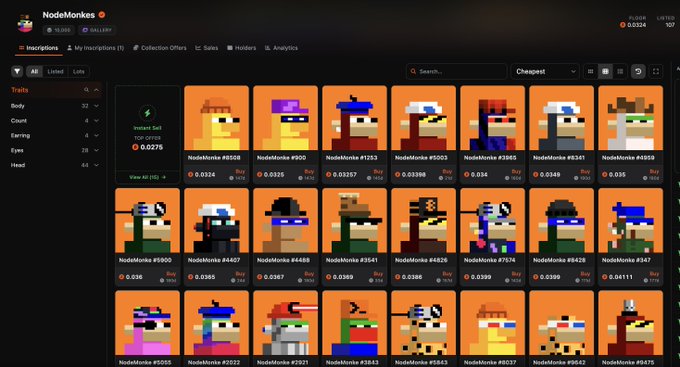Switch to the Holders tab
Screen dimensions: 680x367
242,48
